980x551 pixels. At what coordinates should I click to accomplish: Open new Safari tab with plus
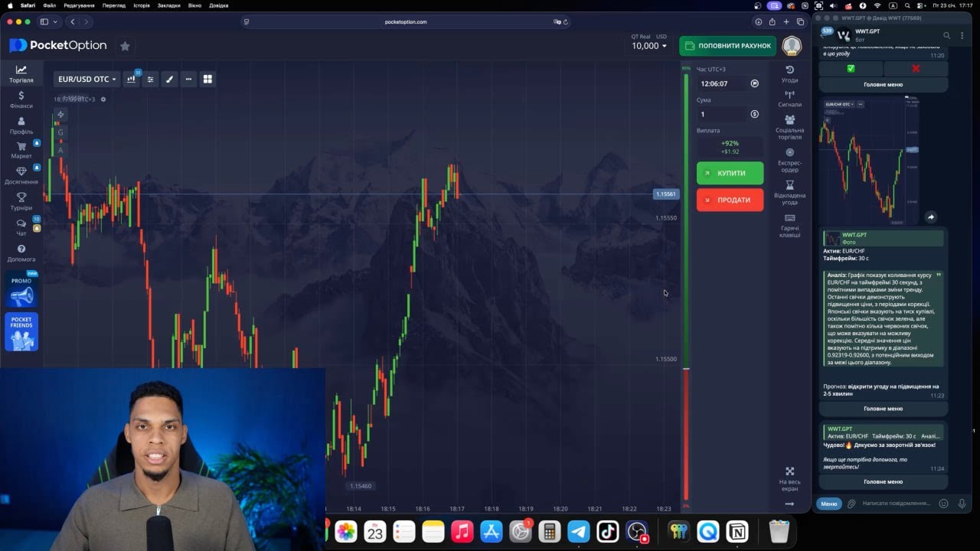click(786, 21)
